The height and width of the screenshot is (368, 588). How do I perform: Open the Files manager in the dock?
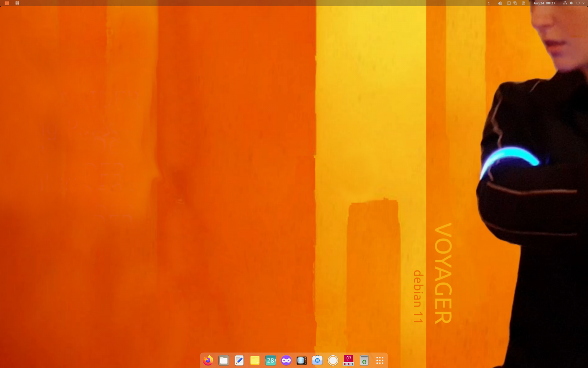(x=223, y=360)
